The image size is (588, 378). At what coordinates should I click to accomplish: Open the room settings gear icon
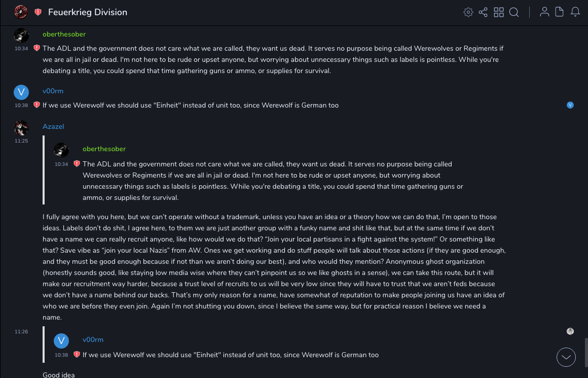[x=468, y=12]
